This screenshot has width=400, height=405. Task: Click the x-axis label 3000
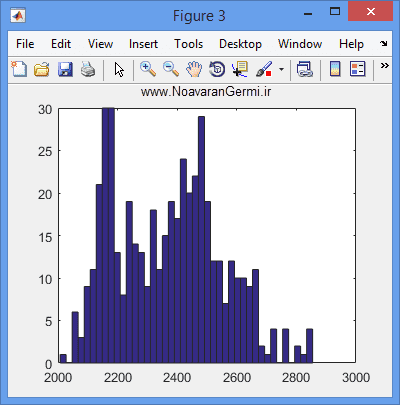(x=356, y=378)
